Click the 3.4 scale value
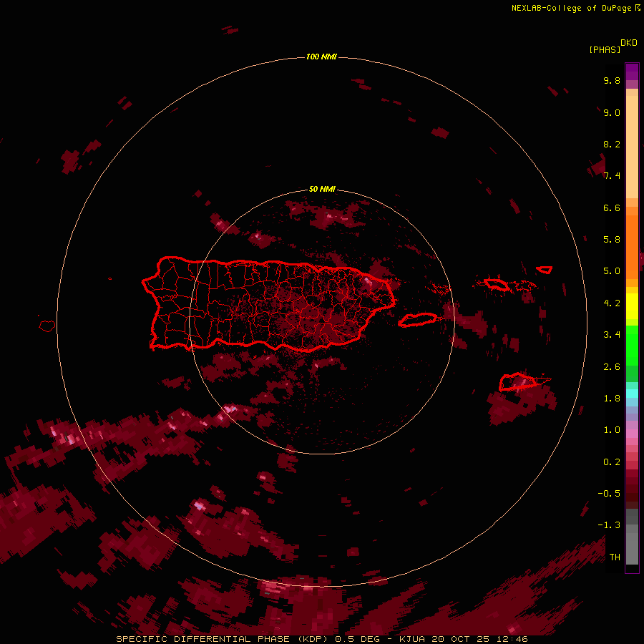This screenshot has width=644, height=644. [x=612, y=335]
